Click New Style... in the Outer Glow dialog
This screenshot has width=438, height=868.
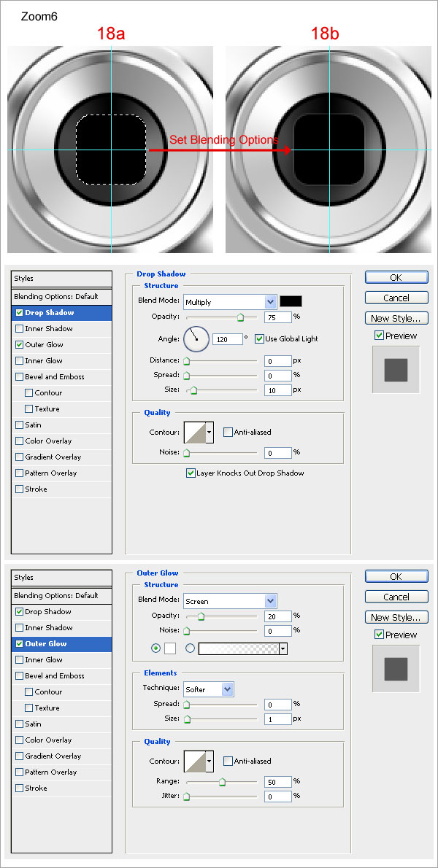[396, 617]
